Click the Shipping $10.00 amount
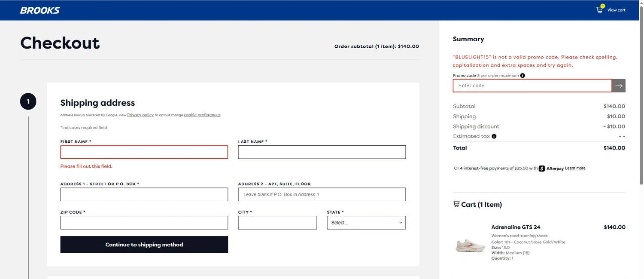644x279 pixels. pos(616,117)
